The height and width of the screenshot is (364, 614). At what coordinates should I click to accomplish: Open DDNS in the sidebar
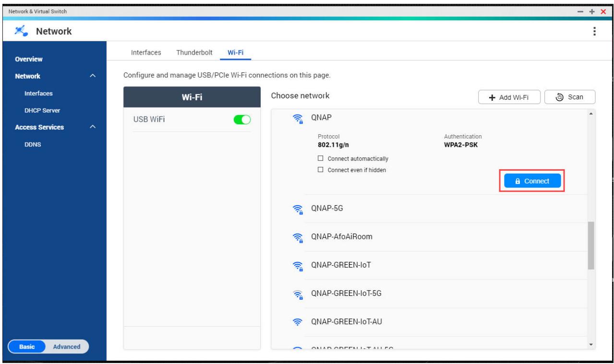pyautogui.click(x=32, y=144)
